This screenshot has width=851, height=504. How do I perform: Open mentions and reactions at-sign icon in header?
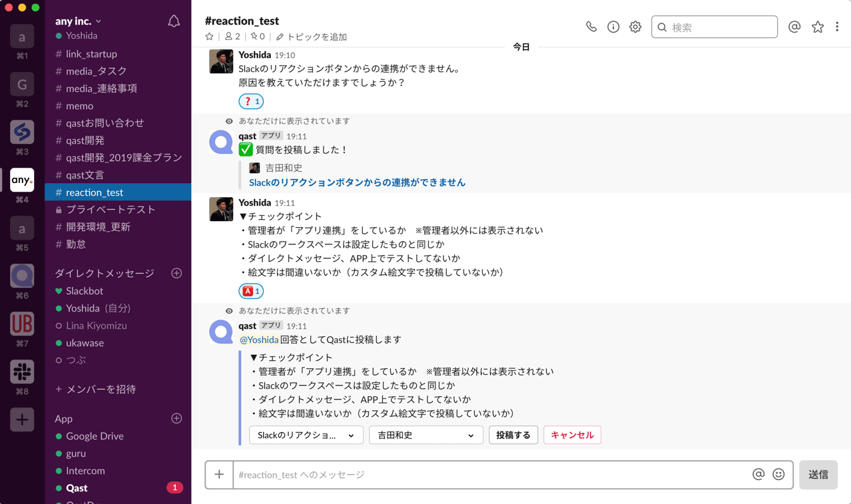794,27
